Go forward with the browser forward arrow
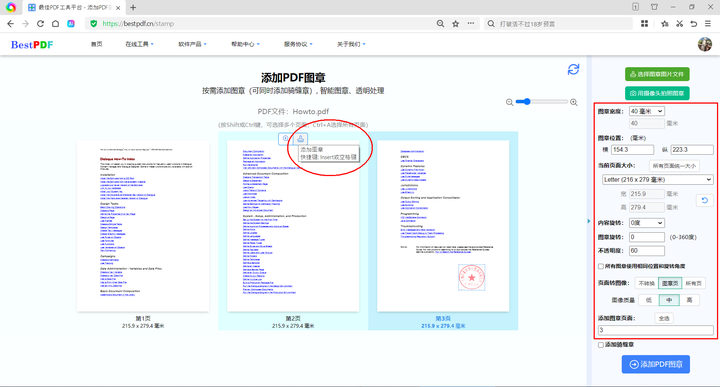Image resolution: width=720 pixels, height=387 pixels. (25, 23)
